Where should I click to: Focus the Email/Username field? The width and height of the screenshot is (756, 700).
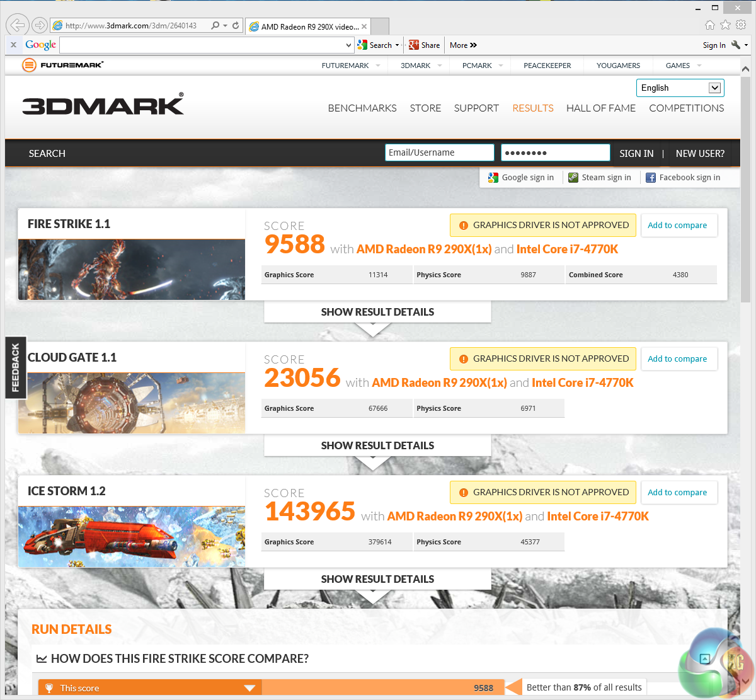tap(440, 152)
